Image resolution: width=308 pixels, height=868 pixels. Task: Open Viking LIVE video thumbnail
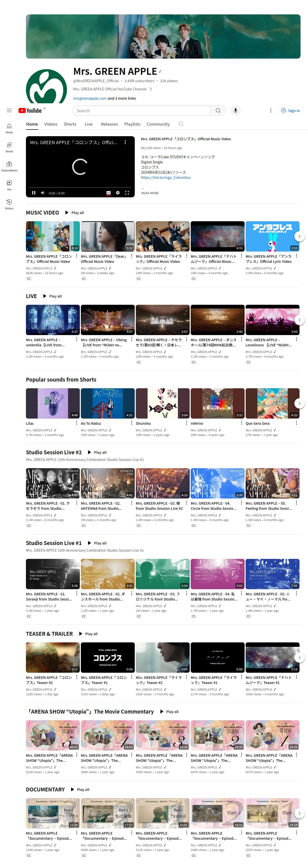[x=108, y=320]
